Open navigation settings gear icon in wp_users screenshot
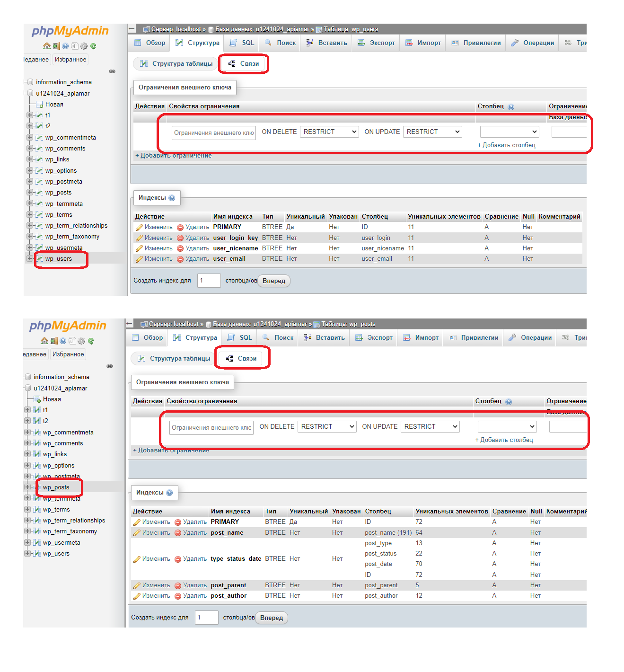Screen dimensions: 624x672 tap(84, 46)
